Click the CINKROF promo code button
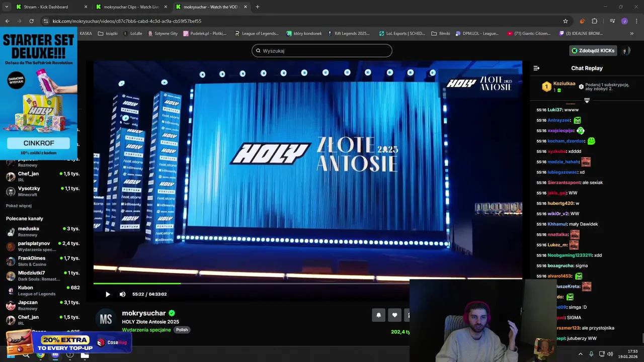 (x=38, y=143)
